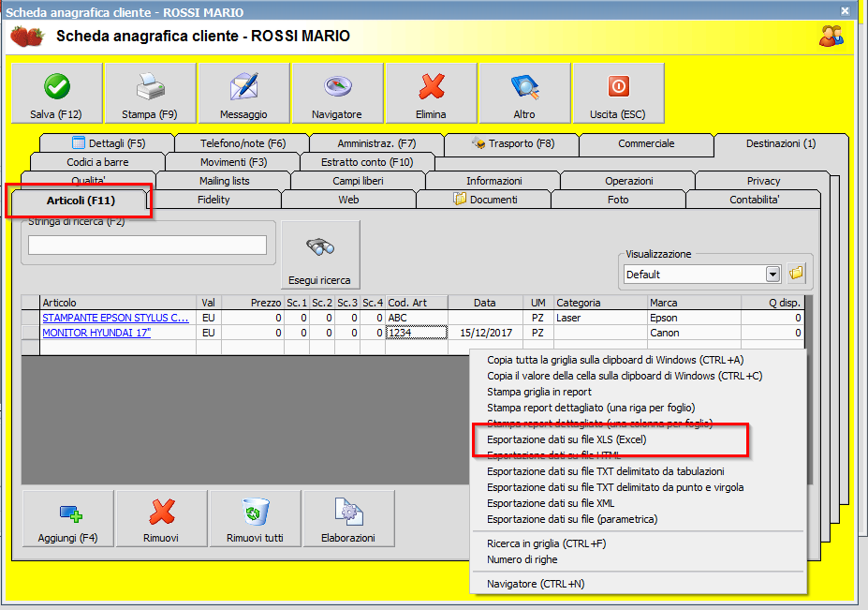The width and height of the screenshot is (868, 610).
Task: Switch to the Contabilita' tab
Action: pos(754,200)
